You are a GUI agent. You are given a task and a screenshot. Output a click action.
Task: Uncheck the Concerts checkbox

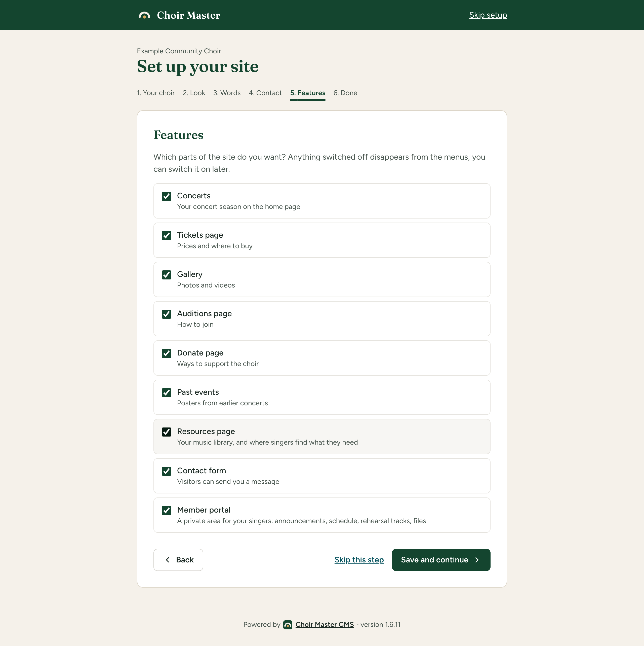[x=167, y=196]
